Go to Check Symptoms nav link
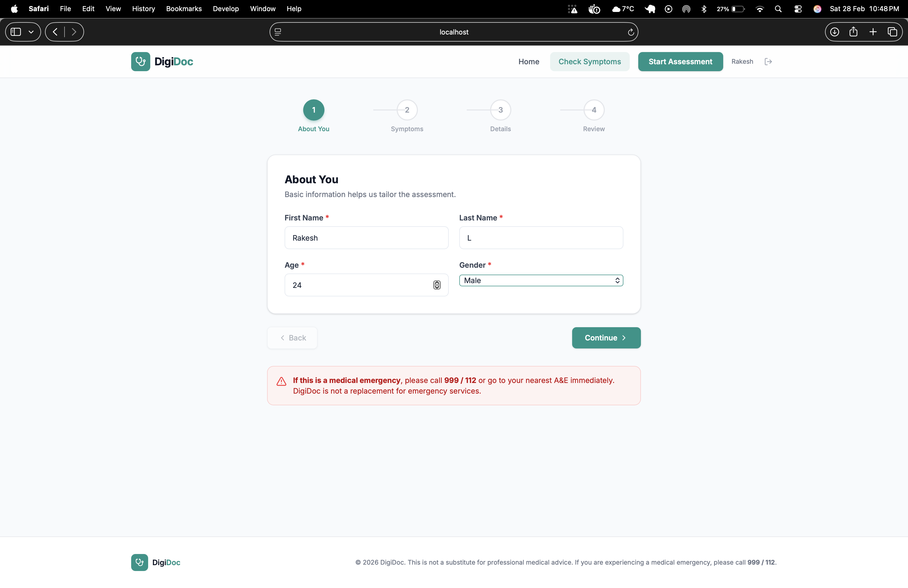Image resolution: width=908 pixels, height=588 pixels. coord(589,62)
